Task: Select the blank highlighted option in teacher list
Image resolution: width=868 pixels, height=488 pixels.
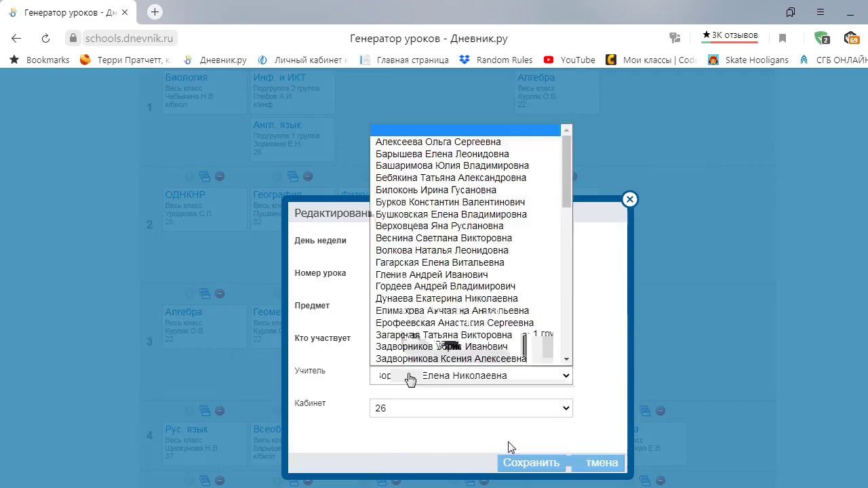Action: (x=466, y=130)
